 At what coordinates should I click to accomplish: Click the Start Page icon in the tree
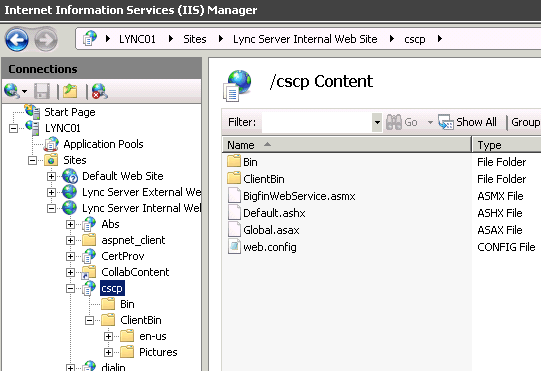tap(32, 112)
